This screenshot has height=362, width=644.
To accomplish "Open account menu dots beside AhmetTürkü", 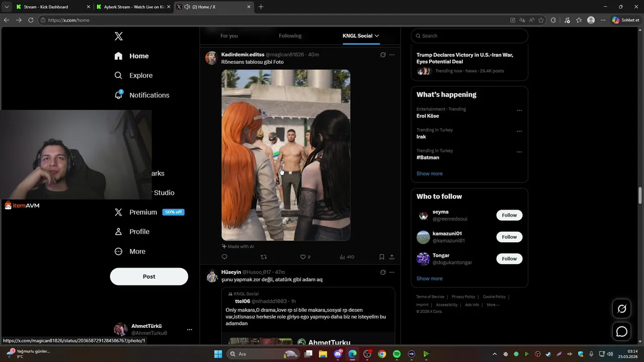I will pyautogui.click(x=190, y=330).
